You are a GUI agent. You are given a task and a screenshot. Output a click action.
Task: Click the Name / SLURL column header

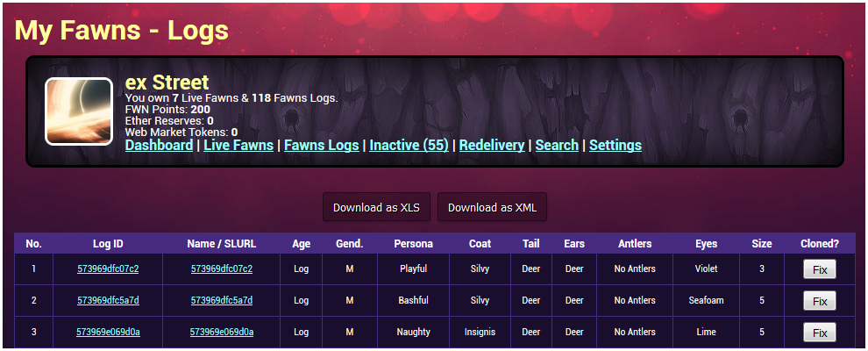pos(222,244)
